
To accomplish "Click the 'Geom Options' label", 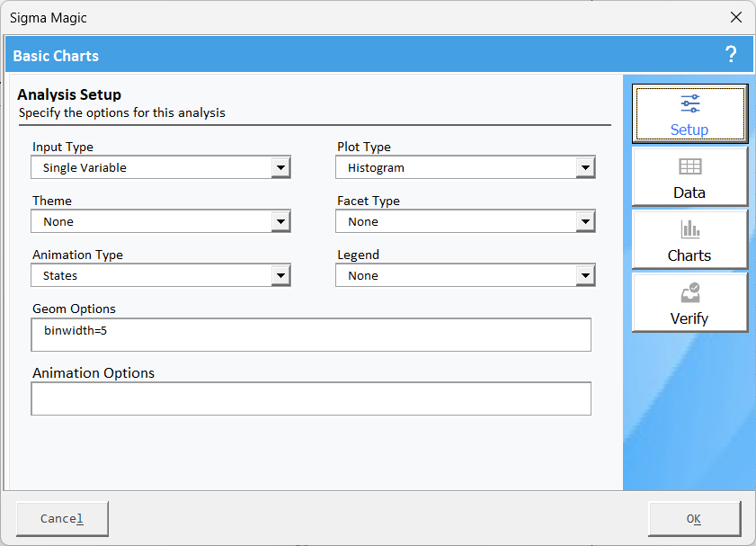I will 75,309.
